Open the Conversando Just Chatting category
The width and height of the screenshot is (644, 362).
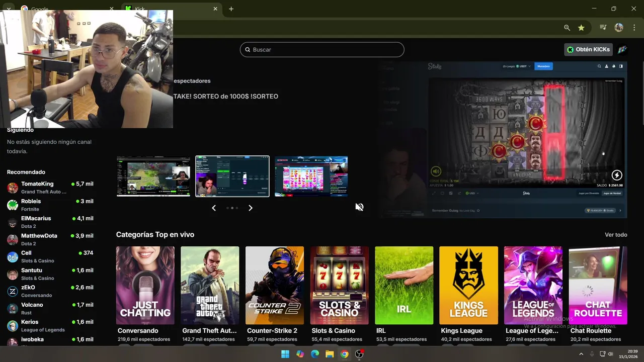point(145,285)
